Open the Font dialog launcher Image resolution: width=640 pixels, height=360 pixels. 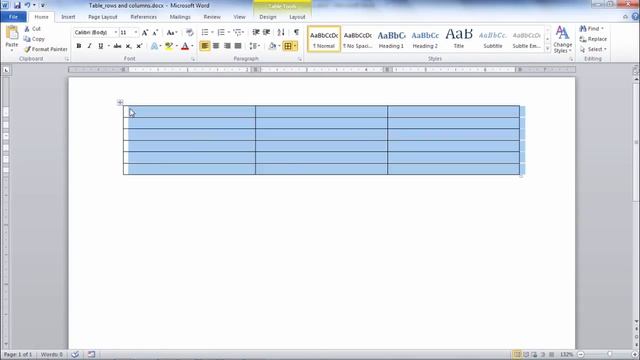pyautogui.click(x=193, y=59)
